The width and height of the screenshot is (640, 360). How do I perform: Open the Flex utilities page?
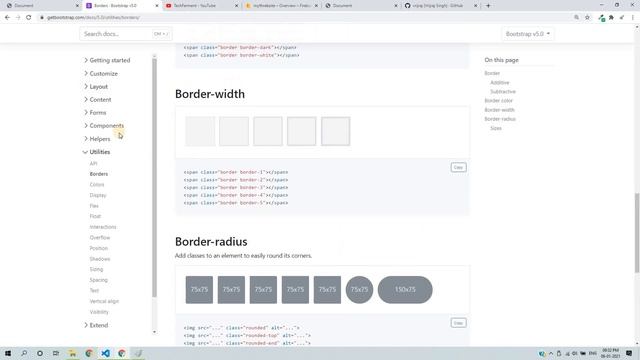94,206
